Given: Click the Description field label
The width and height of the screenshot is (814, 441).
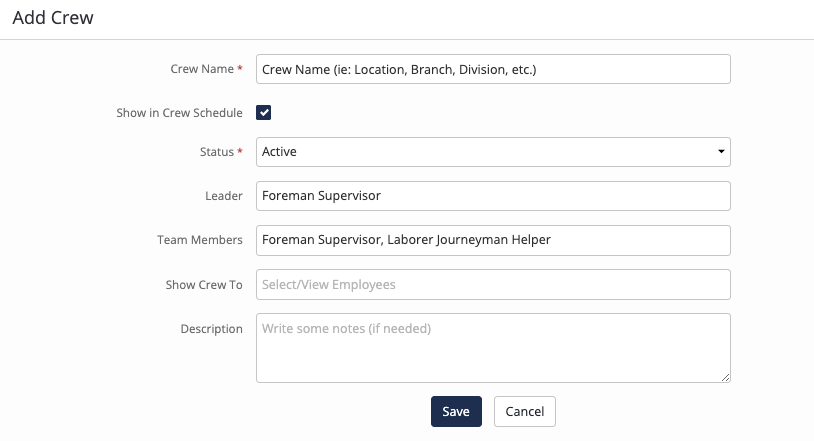Looking at the screenshot, I should [x=211, y=329].
